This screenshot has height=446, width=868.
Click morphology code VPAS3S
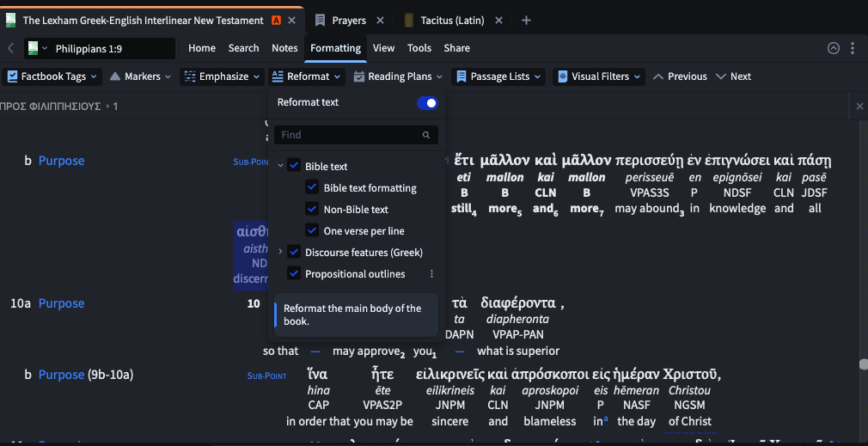[649, 193]
